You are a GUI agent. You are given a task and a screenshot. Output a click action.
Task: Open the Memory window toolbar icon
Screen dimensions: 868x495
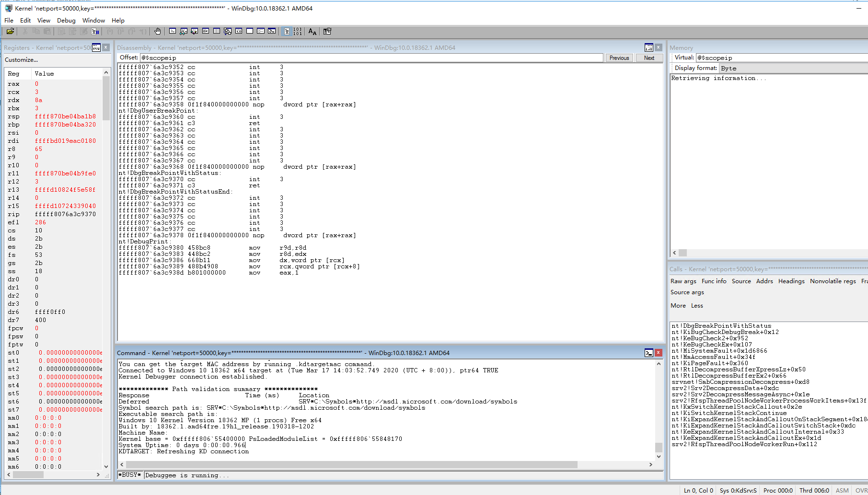tap(217, 31)
